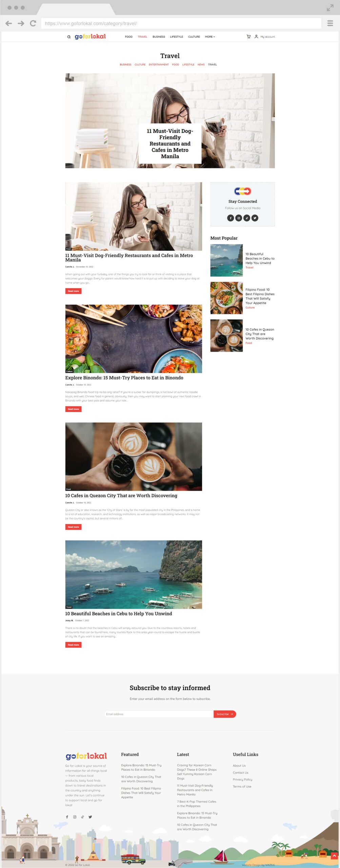Click the search magnifier icon beside logo
The width and height of the screenshot is (340, 868).
click(x=69, y=37)
